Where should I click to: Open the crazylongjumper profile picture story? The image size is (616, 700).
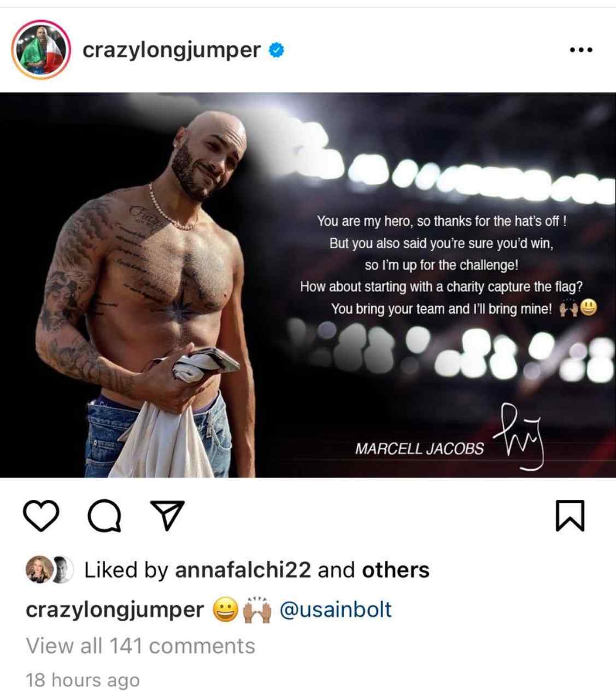click(x=41, y=50)
